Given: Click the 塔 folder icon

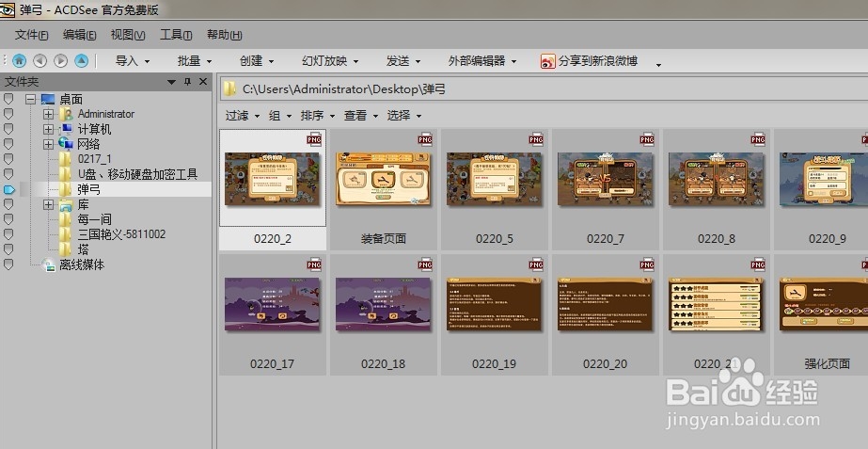Looking at the screenshot, I should click(66, 249).
